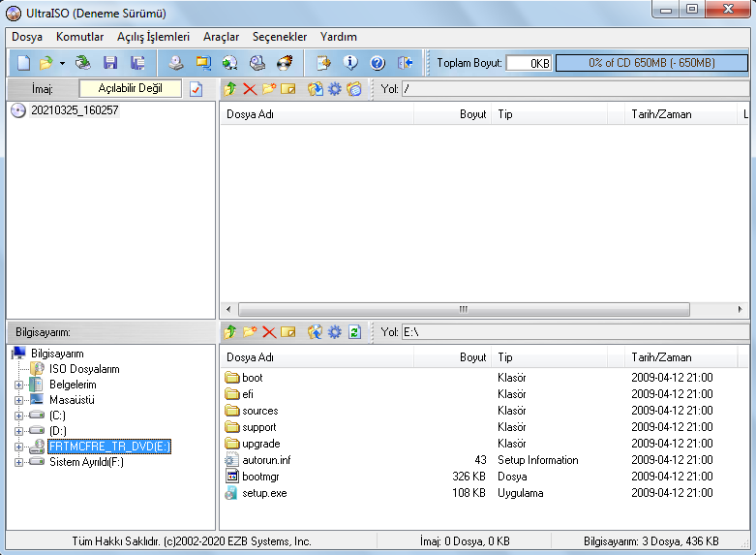
Task: Click the Save floppy disk icon
Action: (x=110, y=63)
